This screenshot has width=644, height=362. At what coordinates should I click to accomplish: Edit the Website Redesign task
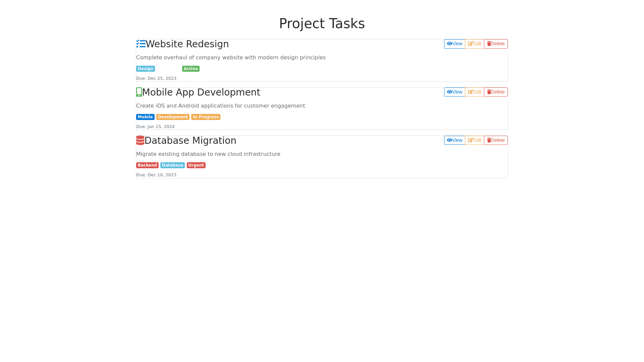click(x=475, y=44)
